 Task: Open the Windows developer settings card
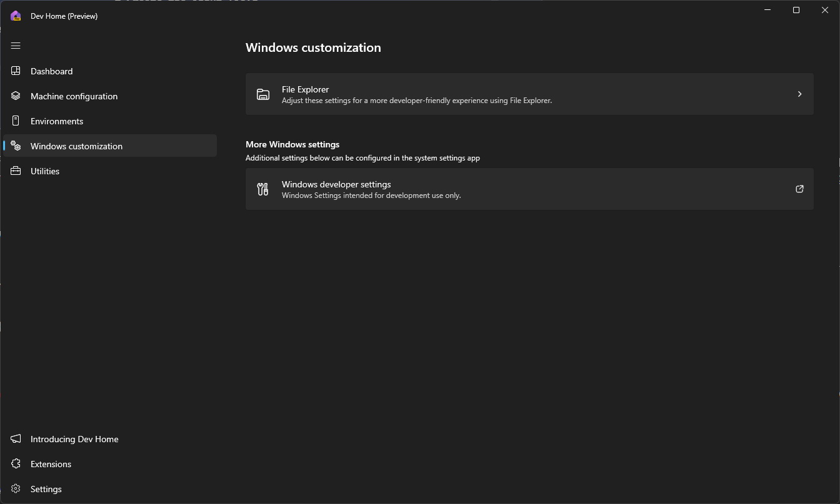(x=530, y=189)
